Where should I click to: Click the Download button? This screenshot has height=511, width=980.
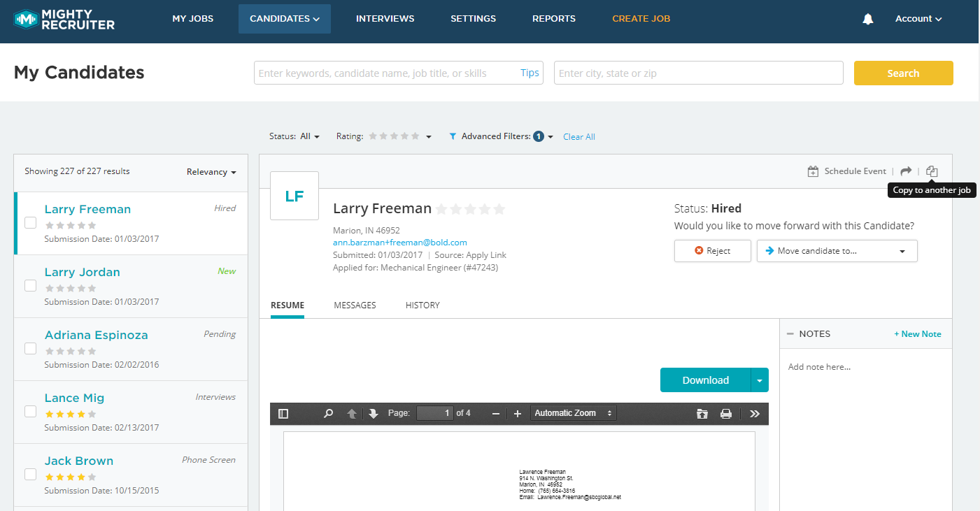(x=706, y=380)
